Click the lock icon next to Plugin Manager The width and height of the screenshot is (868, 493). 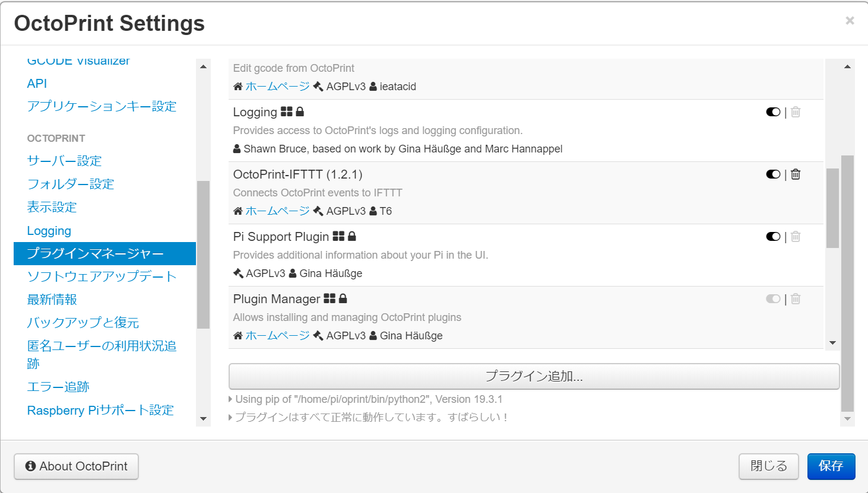coord(343,298)
